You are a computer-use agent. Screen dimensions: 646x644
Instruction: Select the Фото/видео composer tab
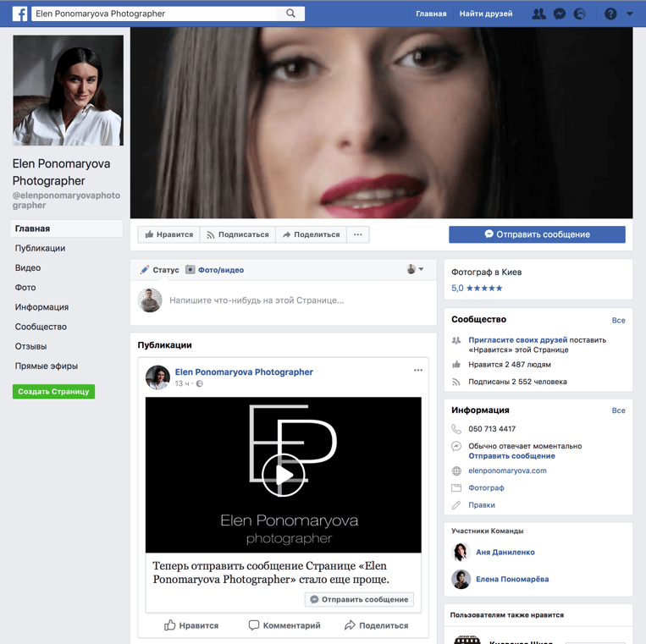point(215,270)
